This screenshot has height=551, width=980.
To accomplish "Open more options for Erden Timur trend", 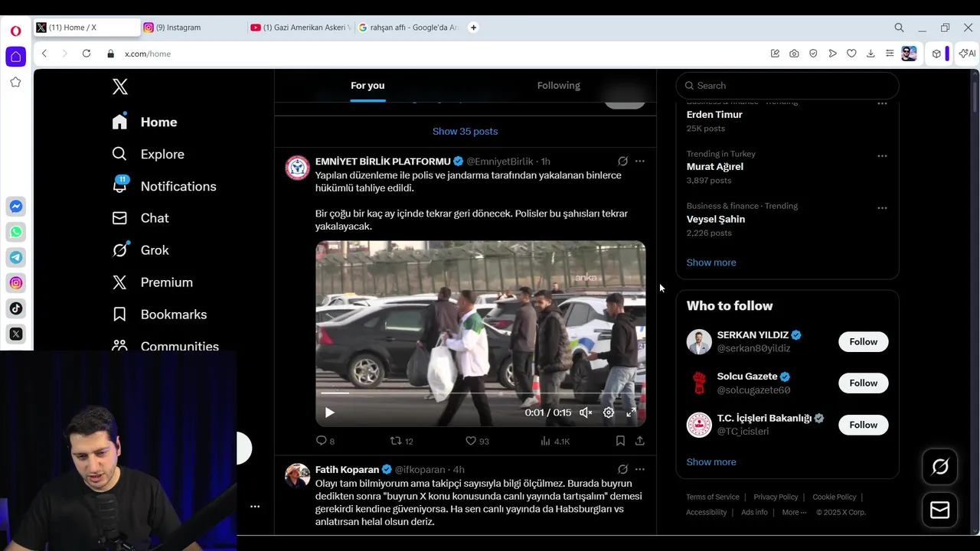I will [882, 103].
